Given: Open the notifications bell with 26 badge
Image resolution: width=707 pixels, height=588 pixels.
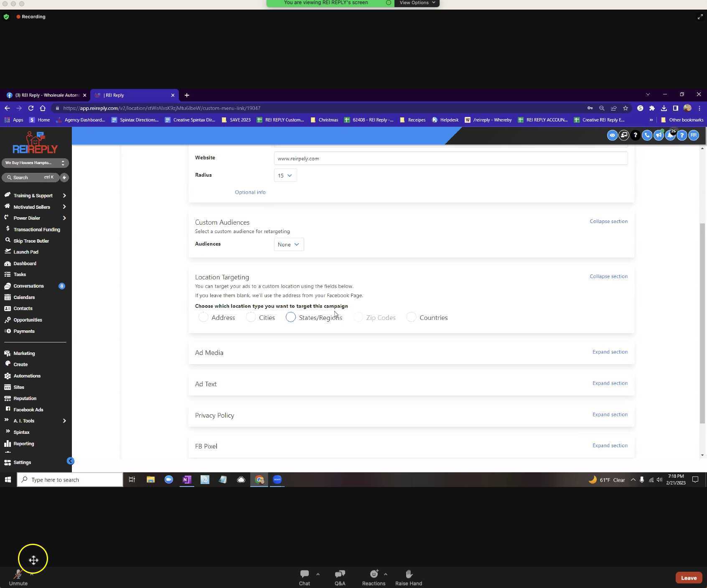Looking at the screenshot, I should point(670,135).
